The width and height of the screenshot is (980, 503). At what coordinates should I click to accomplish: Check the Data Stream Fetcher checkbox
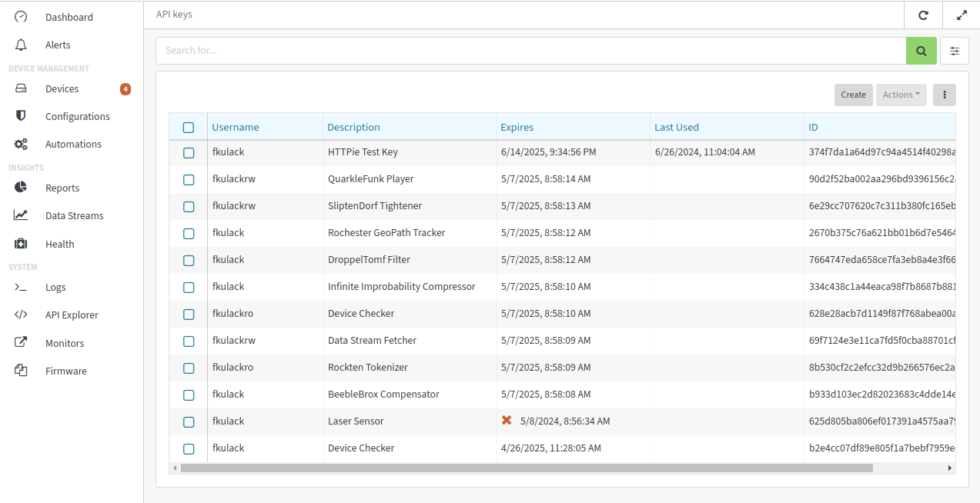pyautogui.click(x=189, y=341)
